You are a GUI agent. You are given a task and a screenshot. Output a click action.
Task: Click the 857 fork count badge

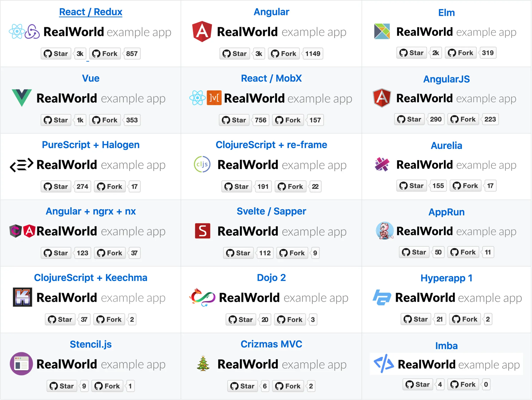pyautogui.click(x=132, y=54)
